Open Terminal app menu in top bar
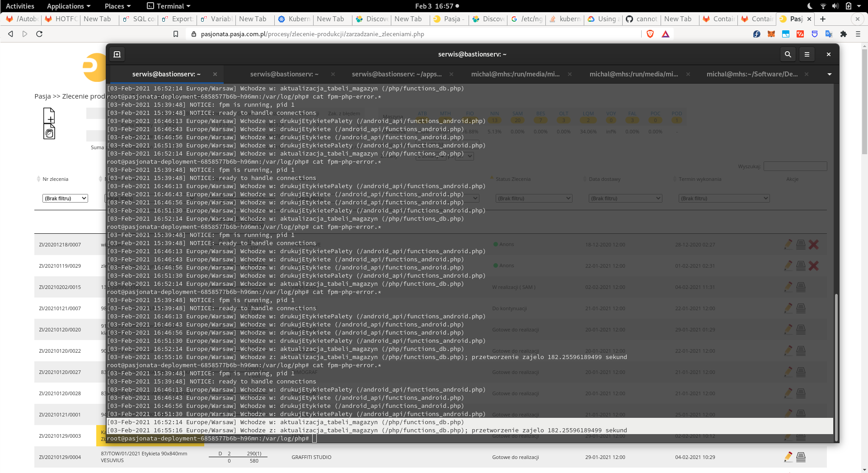 [x=169, y=6]
